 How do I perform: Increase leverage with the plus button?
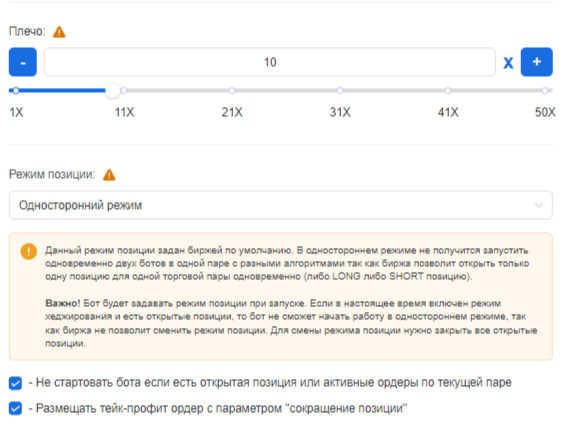click(x=537, y=62)
